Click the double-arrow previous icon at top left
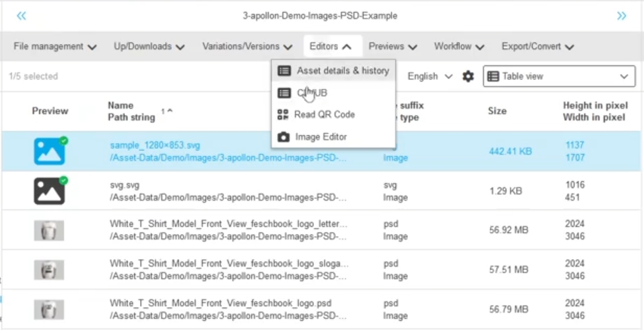The width and height of the screenshot is (644, 330). point(22,15)
